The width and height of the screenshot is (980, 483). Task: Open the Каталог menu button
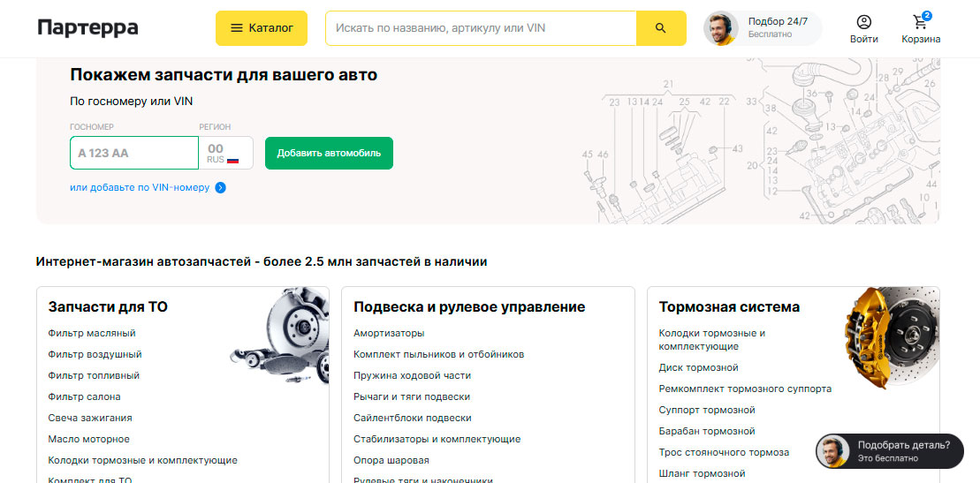coord(262,28)
